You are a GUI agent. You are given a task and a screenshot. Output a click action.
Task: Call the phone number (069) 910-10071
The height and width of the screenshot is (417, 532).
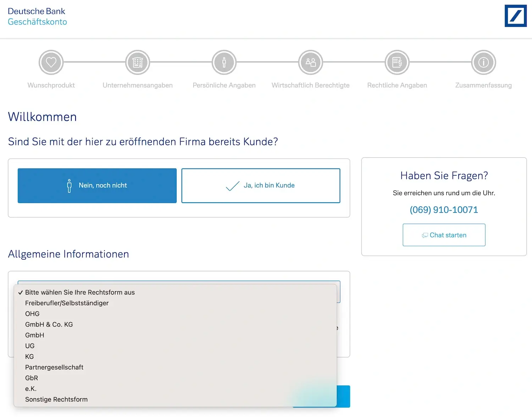tap(444, 210)
